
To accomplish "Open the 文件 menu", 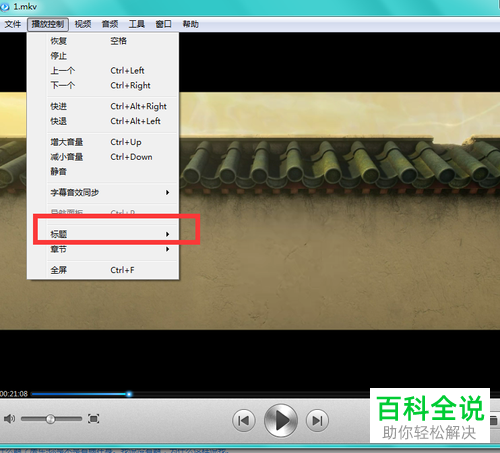I will click(x=13, y=24).
